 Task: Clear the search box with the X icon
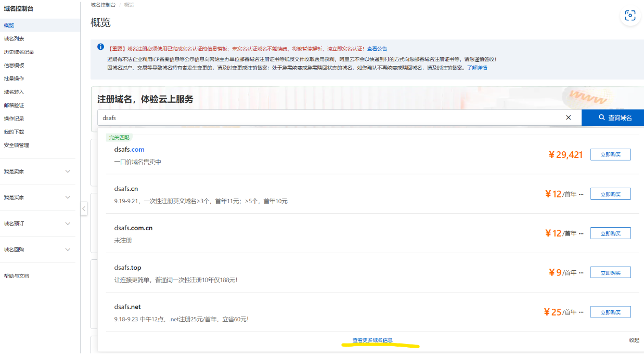[x=568, y=117]
